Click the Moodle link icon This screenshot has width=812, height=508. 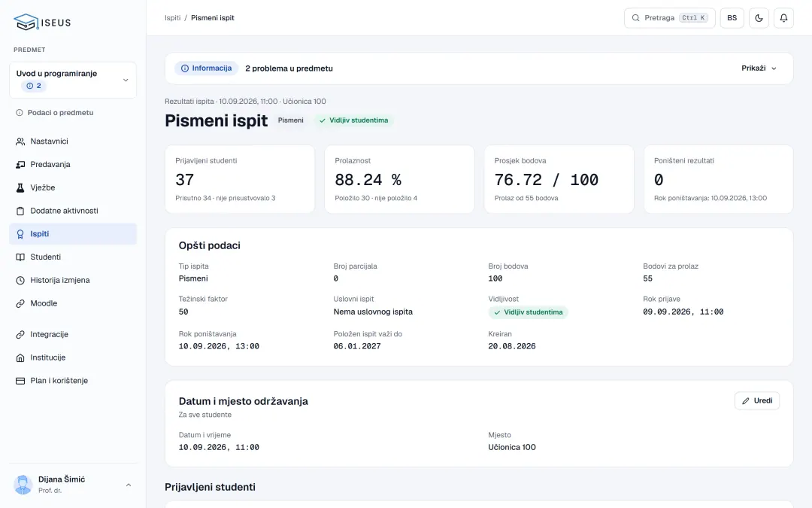(20, 303)
